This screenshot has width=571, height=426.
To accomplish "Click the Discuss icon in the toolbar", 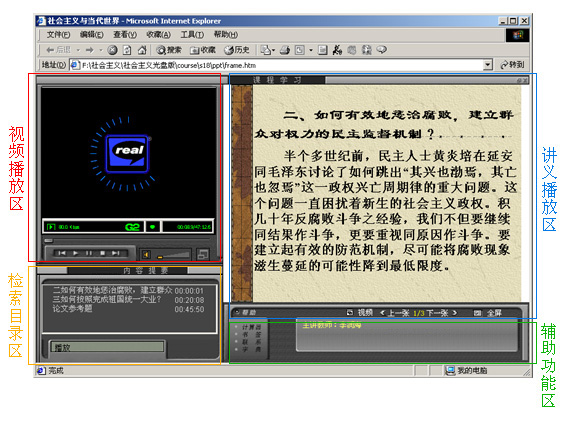I will click(323, 50).
